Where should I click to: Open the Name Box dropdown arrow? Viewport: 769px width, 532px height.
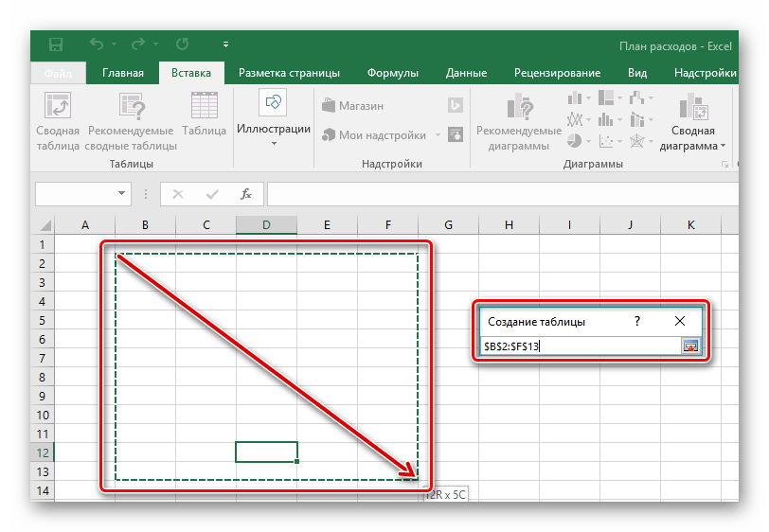pyautogui.click(x=121, y=194)
